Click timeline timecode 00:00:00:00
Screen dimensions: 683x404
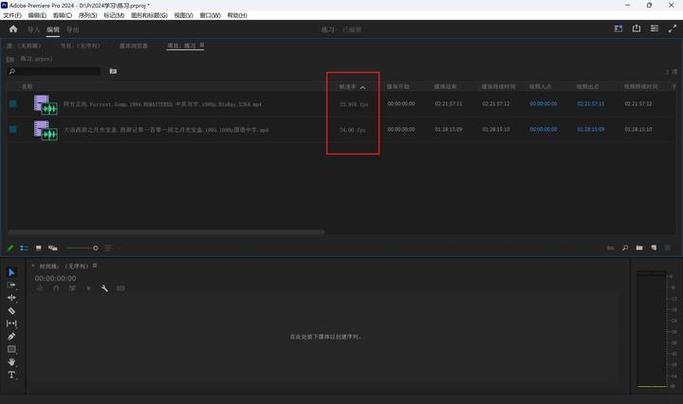(55, 278)
